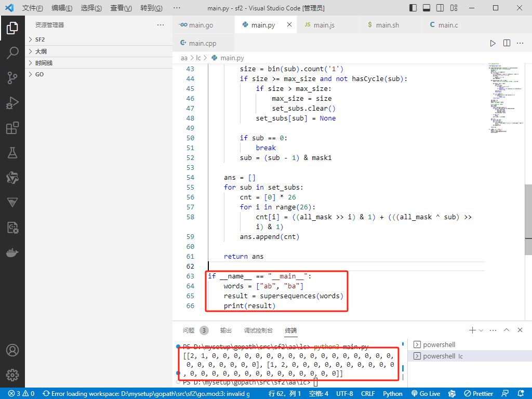Change indentation via 空格: 4

pyautogui.click(x=318, y=394)
